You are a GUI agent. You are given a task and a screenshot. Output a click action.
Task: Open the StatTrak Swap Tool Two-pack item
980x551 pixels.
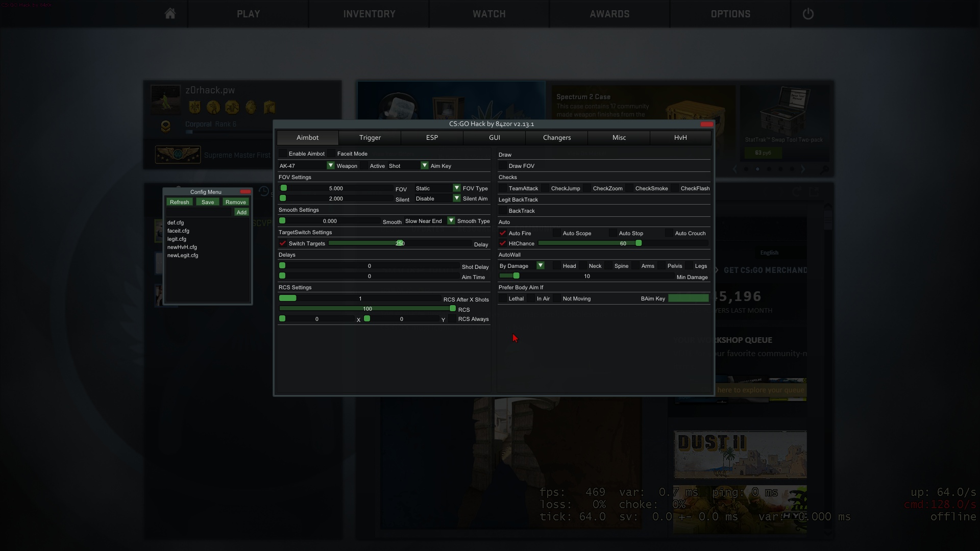pos(783,122)
